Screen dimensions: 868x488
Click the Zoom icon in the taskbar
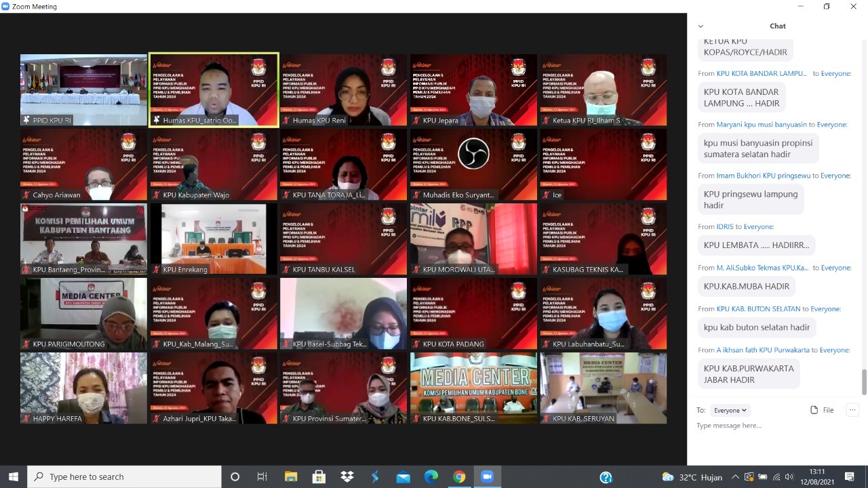[487, 476]
